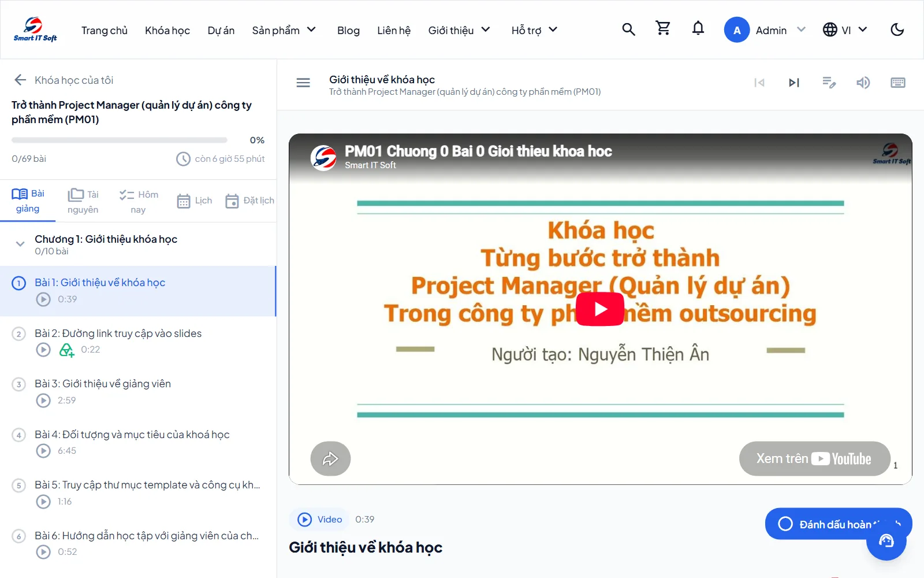Click the speaker sound icon
The height and width of the screenshot is (578, 924).
[863, 83]
